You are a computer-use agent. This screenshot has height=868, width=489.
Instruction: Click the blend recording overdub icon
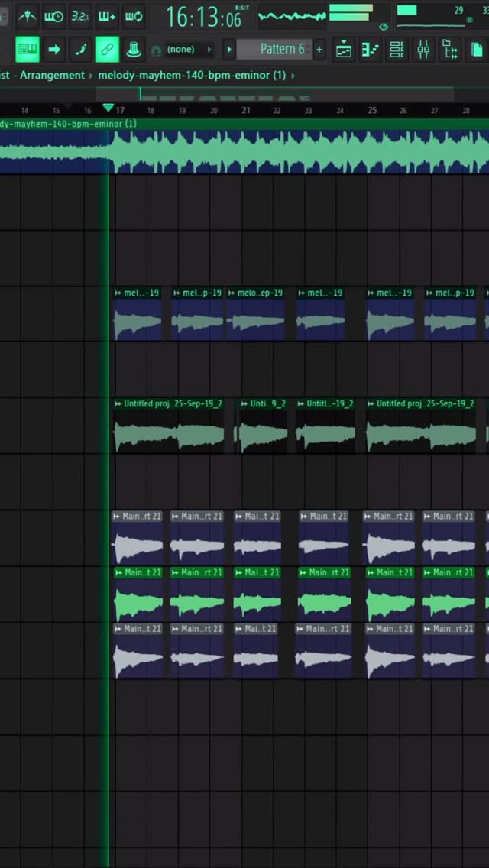pos(107,16)
